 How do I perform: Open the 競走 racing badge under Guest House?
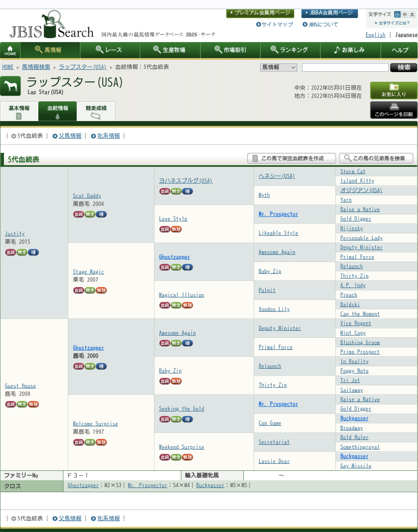pos(22,404)
